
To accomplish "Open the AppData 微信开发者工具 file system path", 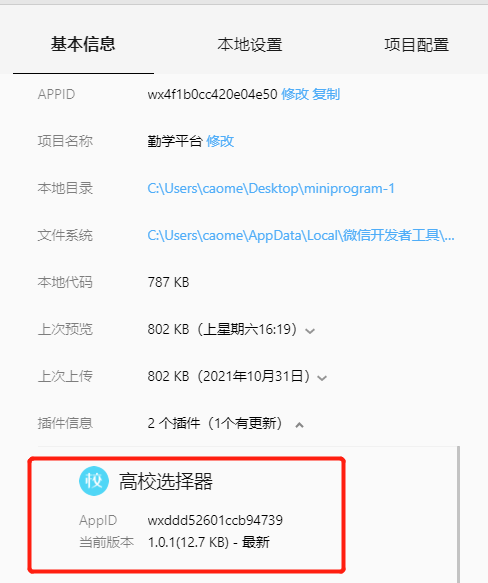I will pos(301,235).
